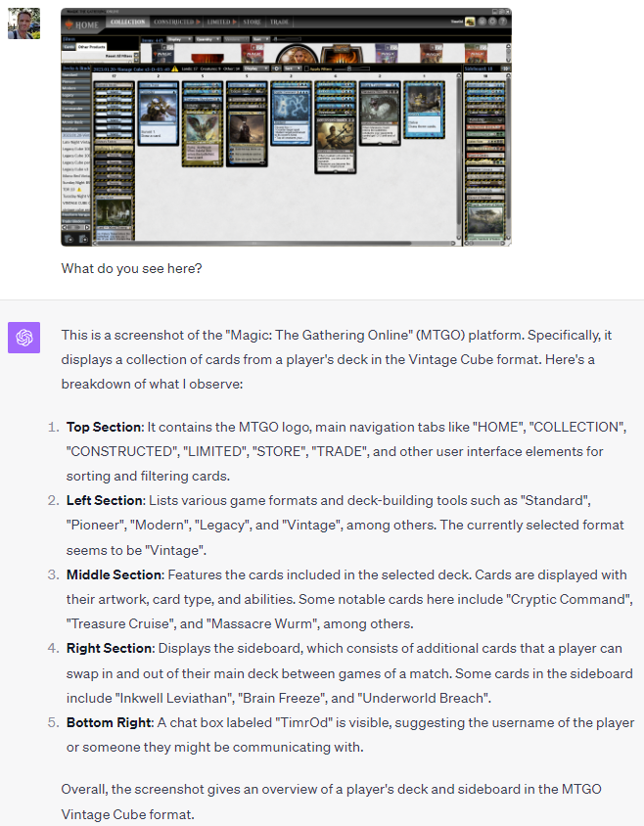Select Commander format in deck list
The height and width of the screenshot is (826, 644).
point(76,109)
